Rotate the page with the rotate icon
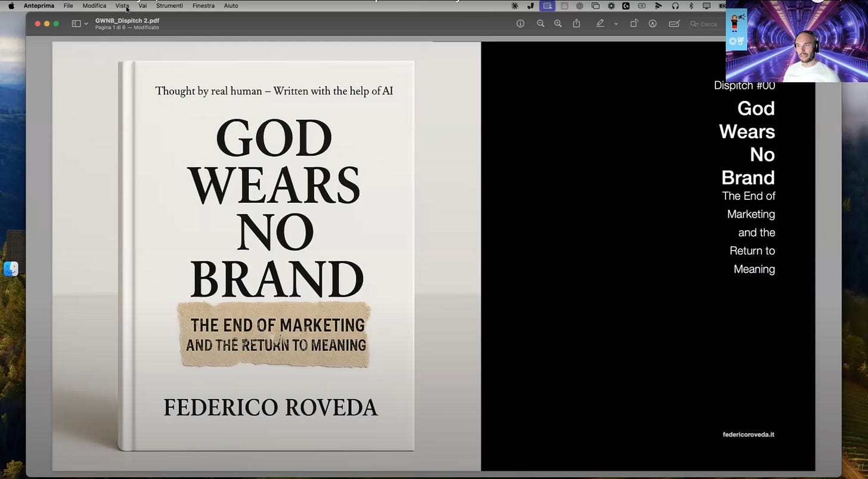Viewport: 868px width, 479px height. pos(634,24)
